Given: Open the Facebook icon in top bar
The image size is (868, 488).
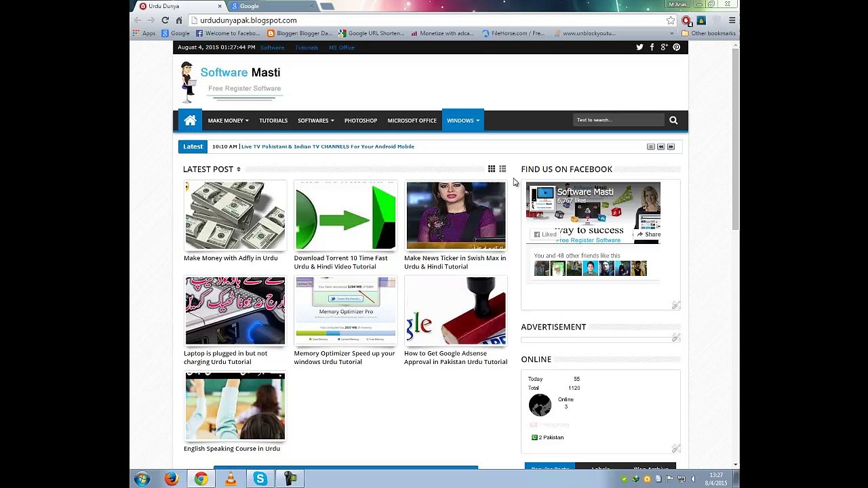Looking at the screenshot, I should 652,47.
